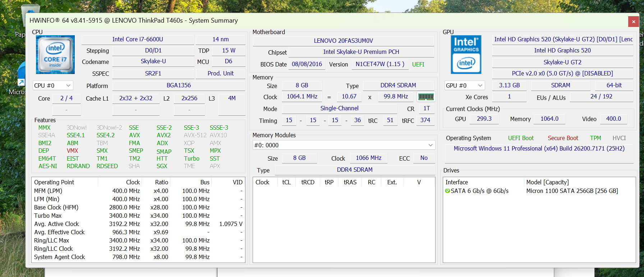The width and height of the screenshot is (644, 277).
Task: Close the HWiNFO System Summary window
Action: tap(634, 22)
